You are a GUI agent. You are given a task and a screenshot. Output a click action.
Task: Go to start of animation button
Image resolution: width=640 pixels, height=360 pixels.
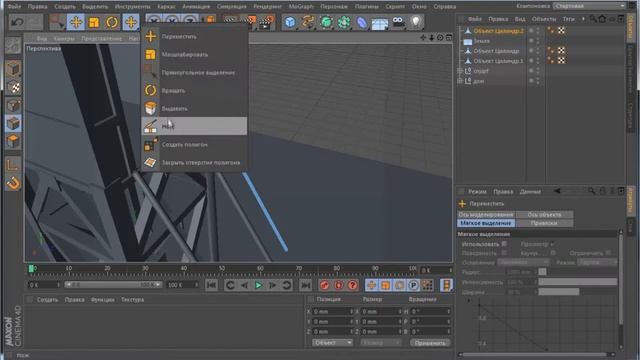tap(211, 285)
